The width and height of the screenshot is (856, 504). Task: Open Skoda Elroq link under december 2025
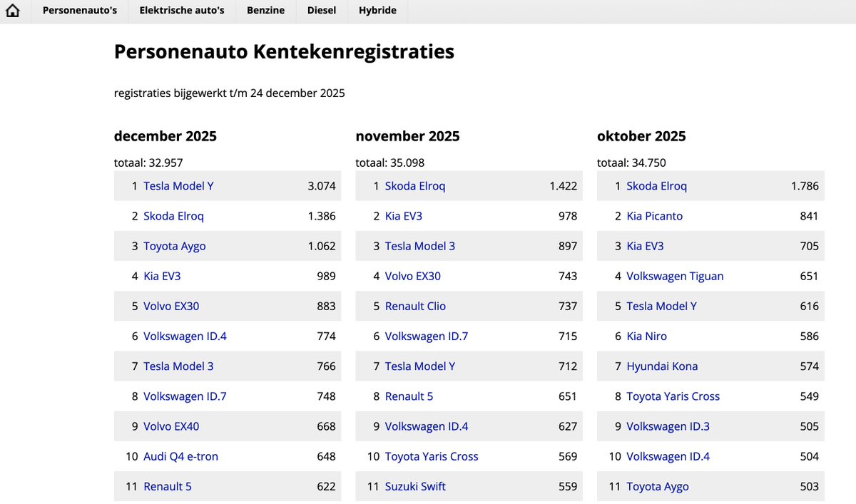(x=173, y=216)
